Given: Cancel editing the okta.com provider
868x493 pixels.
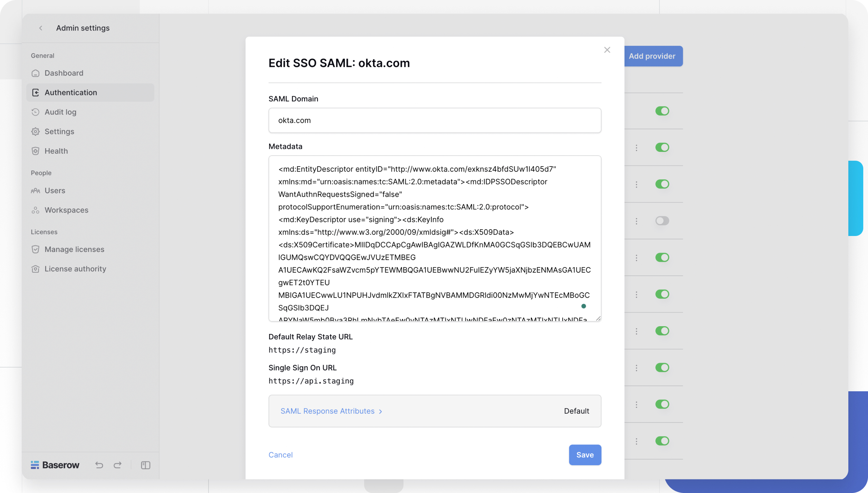Looking at the screenshot, I should pos(280,455).
